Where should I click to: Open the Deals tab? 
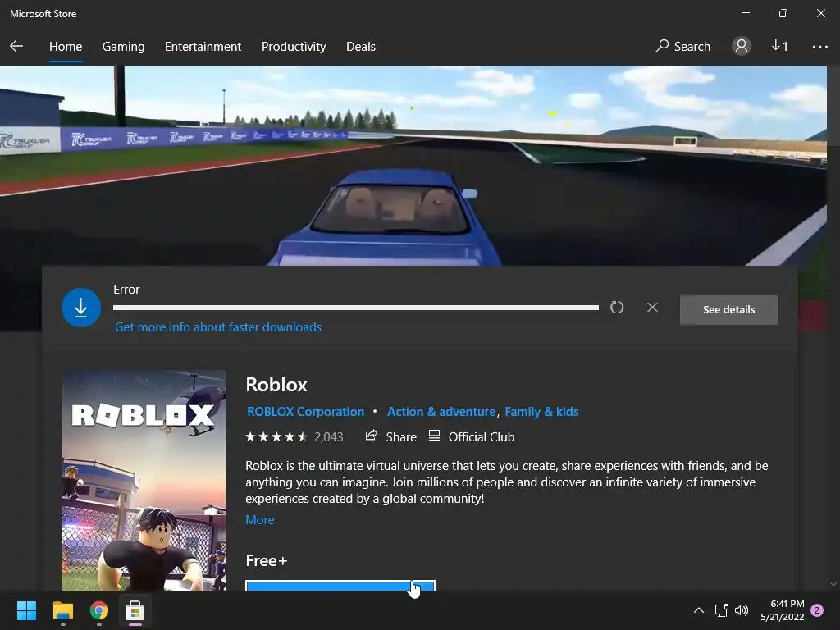pyautogui.click(x=361, y=47)
